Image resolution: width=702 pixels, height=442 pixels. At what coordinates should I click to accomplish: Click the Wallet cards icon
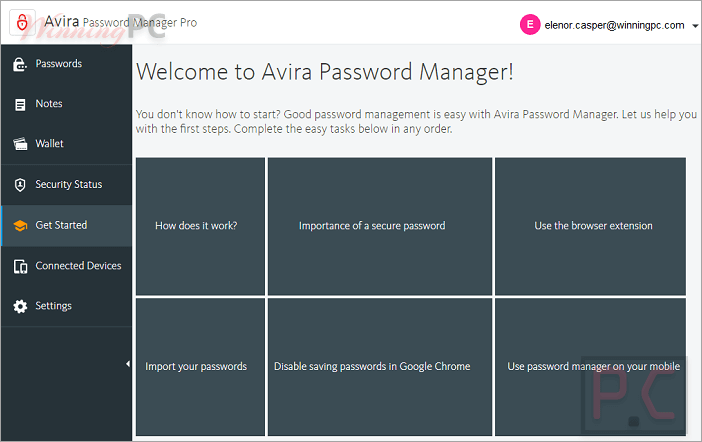click(20, 144)
